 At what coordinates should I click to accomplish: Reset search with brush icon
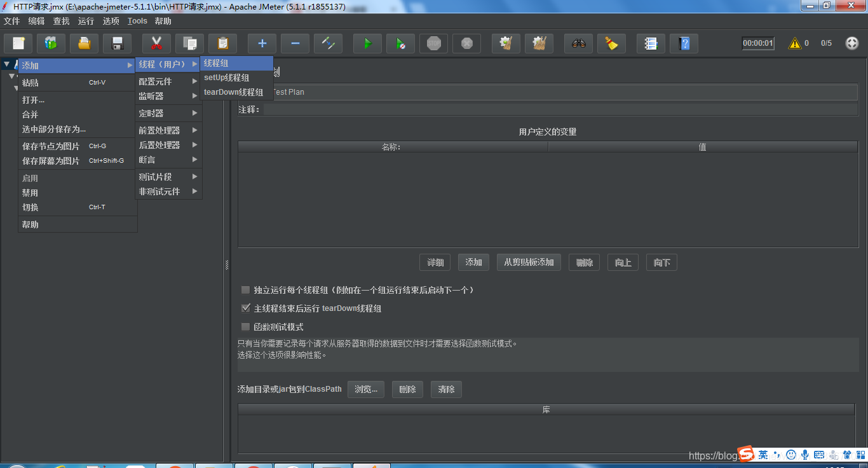611,43
